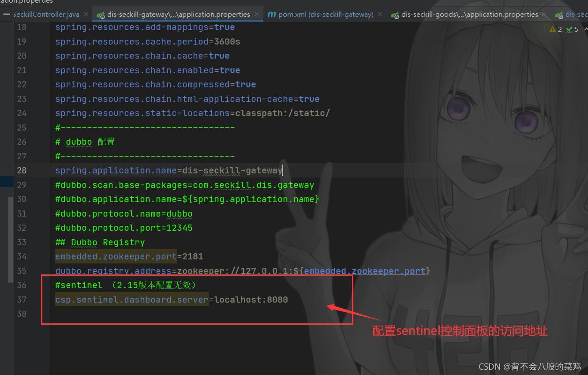The width and height of the screenshot is (588, 375).
Task: Click line number 28 in the gutter
Action: 22,170
